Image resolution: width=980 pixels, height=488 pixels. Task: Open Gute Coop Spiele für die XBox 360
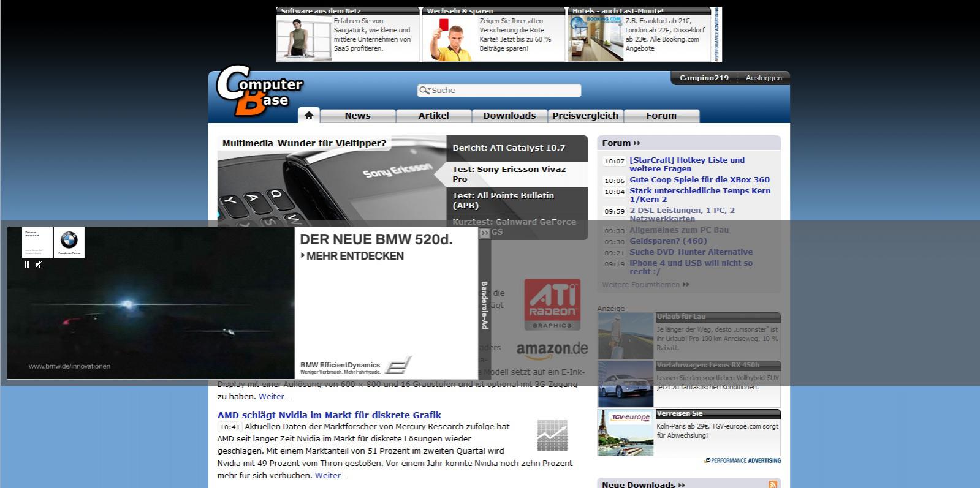tap(699, 179)
